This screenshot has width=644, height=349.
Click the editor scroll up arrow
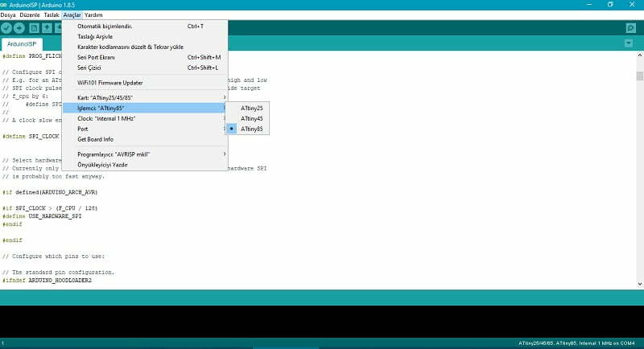tap(640, 55)
